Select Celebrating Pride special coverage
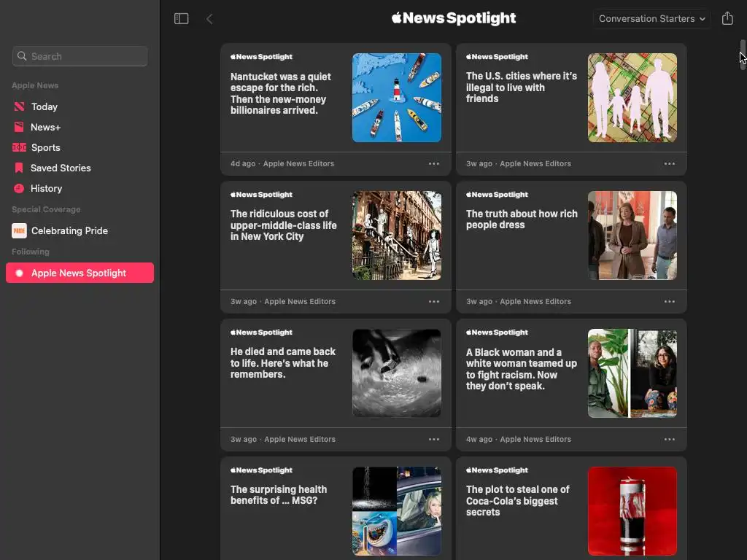 (x=80, y=231)
